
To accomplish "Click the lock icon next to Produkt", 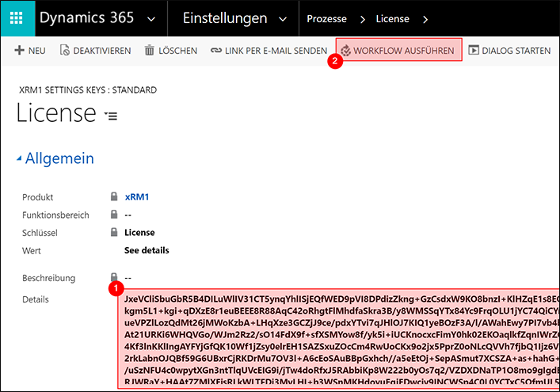I will 115,196.
